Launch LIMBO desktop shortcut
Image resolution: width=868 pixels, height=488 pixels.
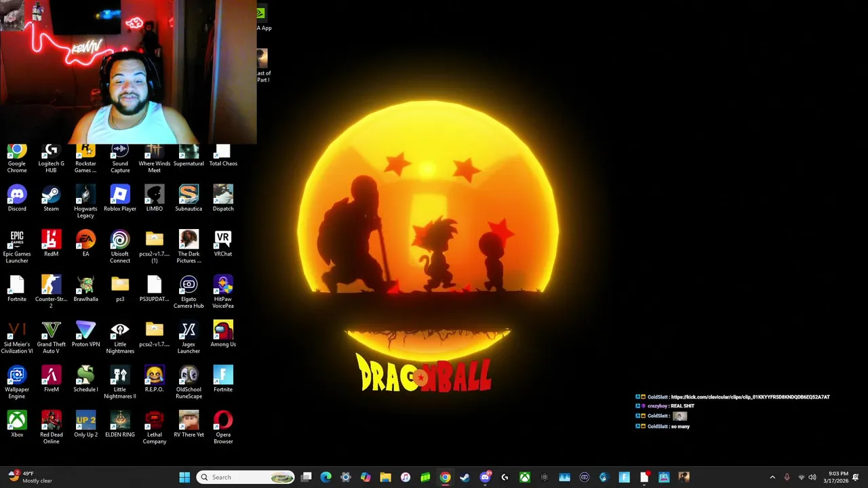154,199
